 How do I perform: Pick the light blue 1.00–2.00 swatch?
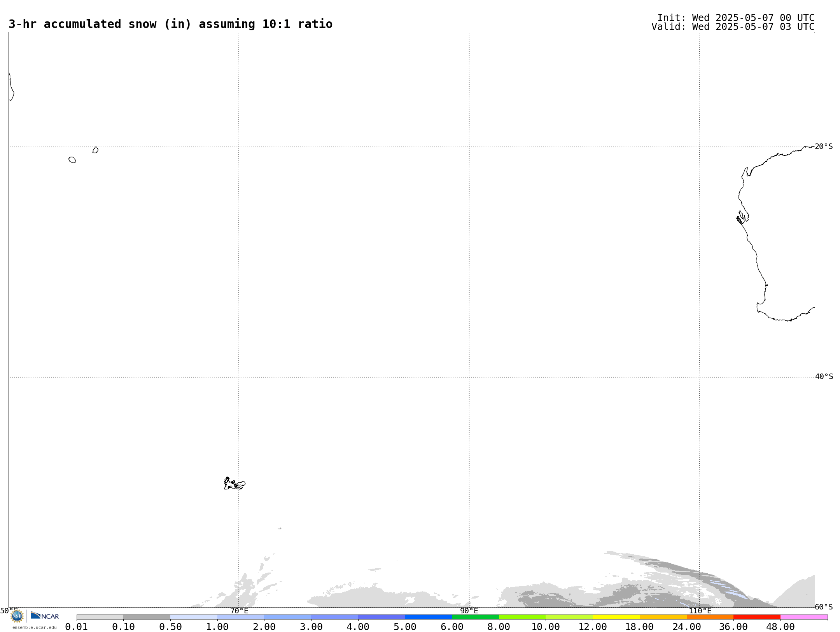pos(241,617)
